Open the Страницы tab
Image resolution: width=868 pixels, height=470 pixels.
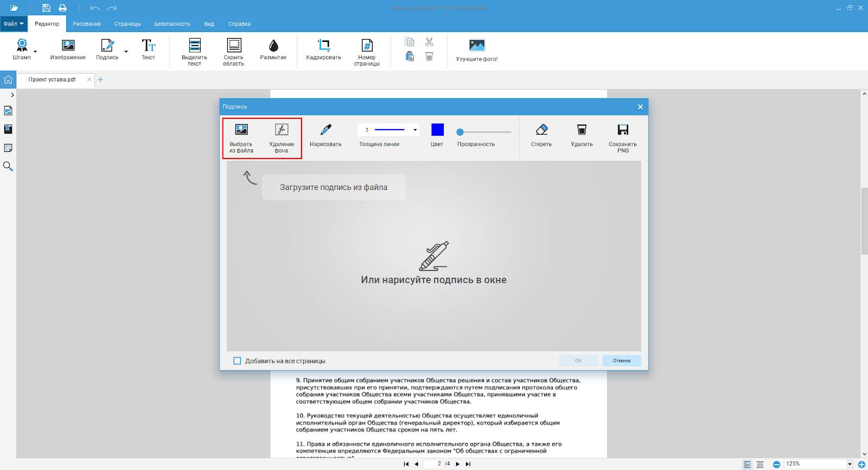click(127, 24)
